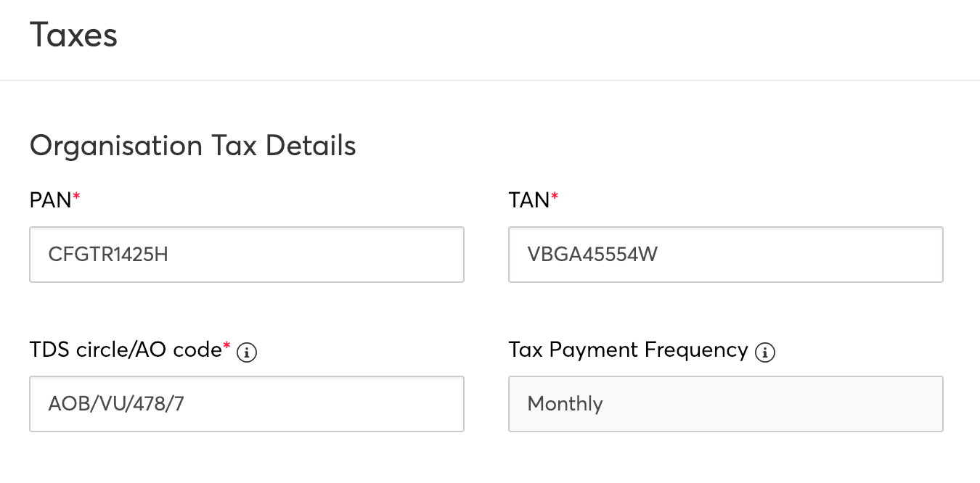Click the AOB/VU/478/7 text value
The image size is (980, 483).
click(x=116, y=404)
